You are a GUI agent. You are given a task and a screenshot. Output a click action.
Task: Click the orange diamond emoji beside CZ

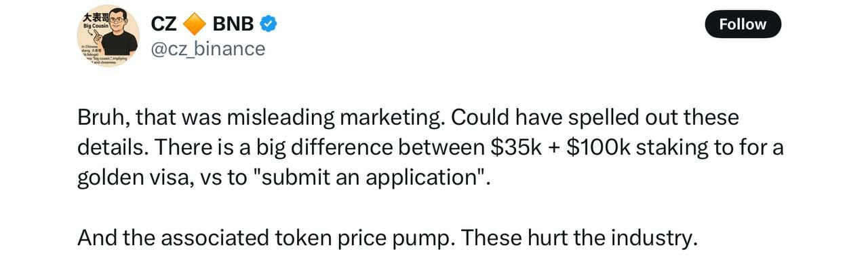[195, 24]
